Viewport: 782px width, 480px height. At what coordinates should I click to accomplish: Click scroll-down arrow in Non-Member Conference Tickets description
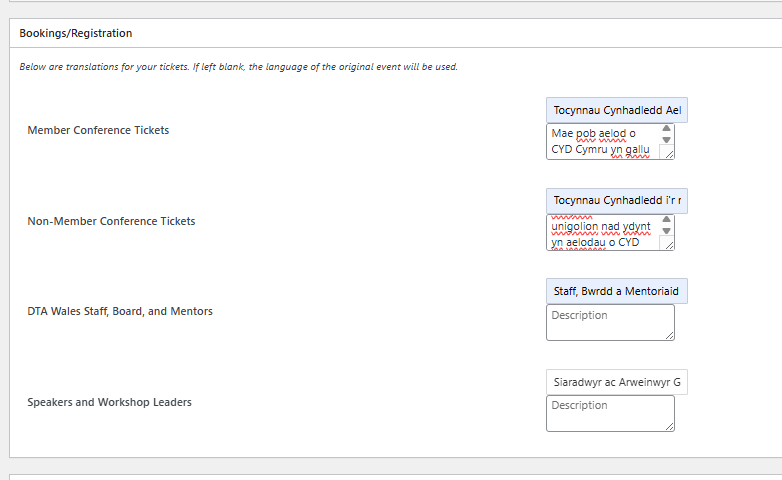point(667,231)
